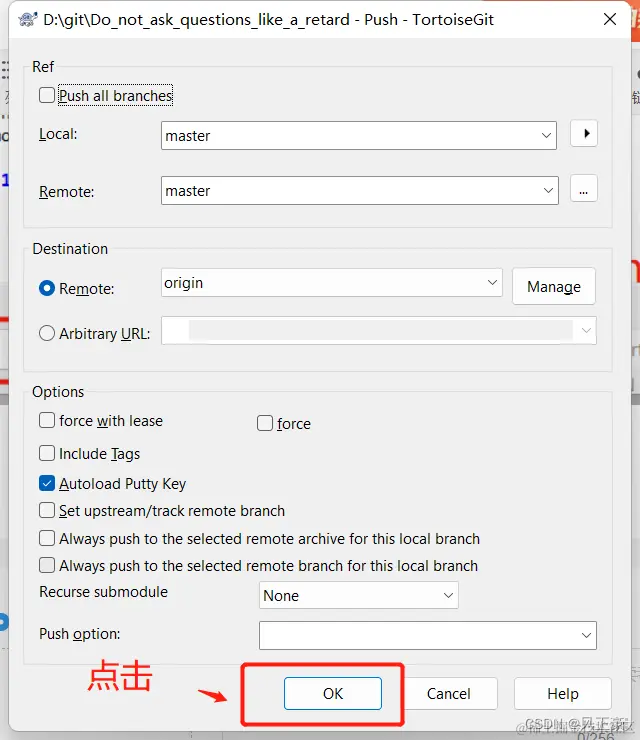Select the Arbitrary URL radio button
Image resolution: width=640 pixels, height=740 pixels.
pos(47,333)
